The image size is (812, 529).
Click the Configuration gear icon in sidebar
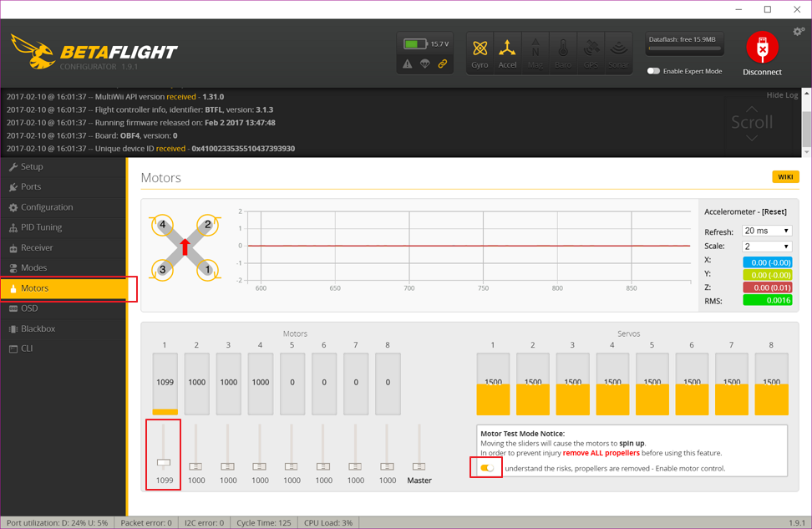13,207
